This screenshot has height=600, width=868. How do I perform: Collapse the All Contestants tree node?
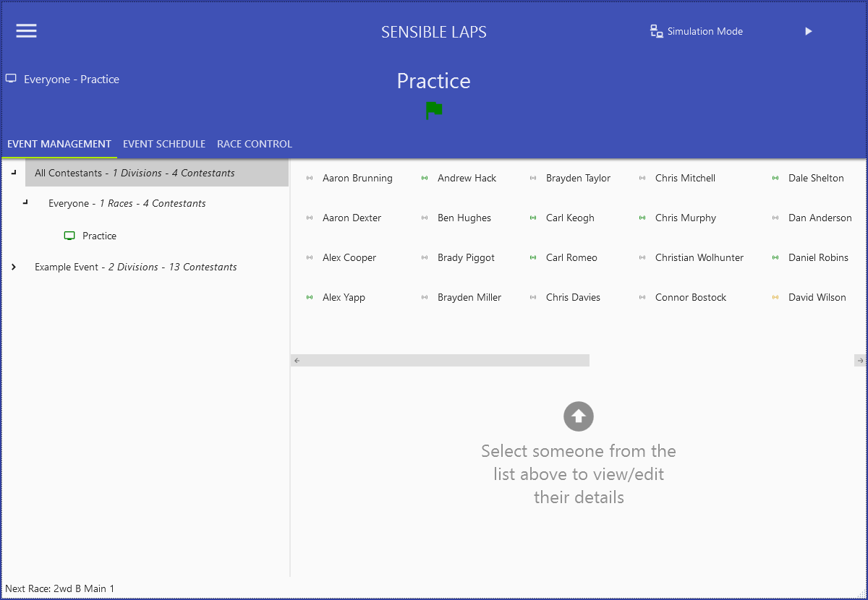(14, 173)
